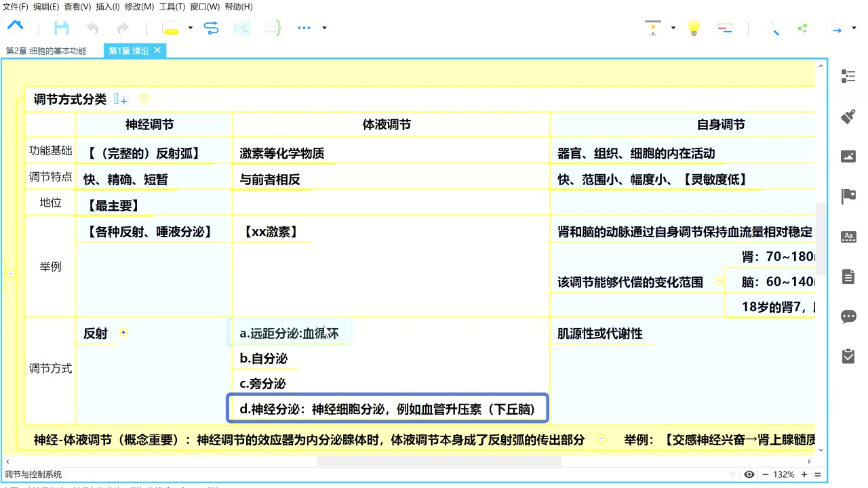Zoom out with the minus button

(x=766, y=474)
